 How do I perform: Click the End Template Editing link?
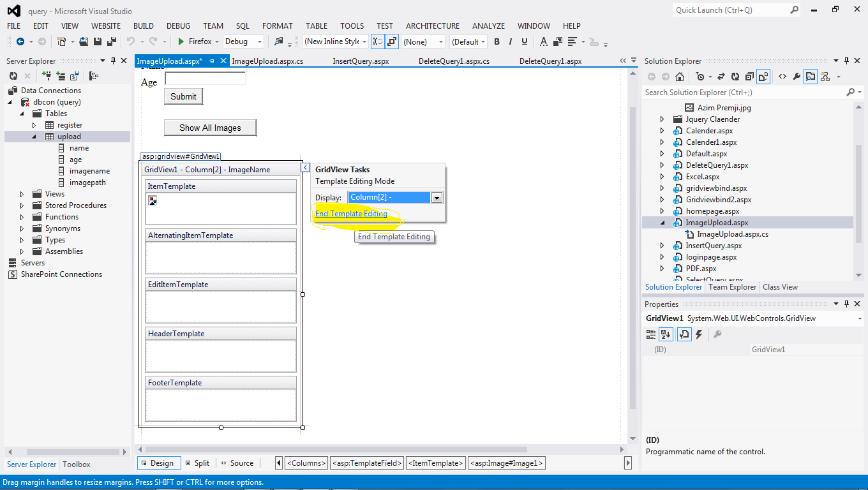(x=351, y=214)
